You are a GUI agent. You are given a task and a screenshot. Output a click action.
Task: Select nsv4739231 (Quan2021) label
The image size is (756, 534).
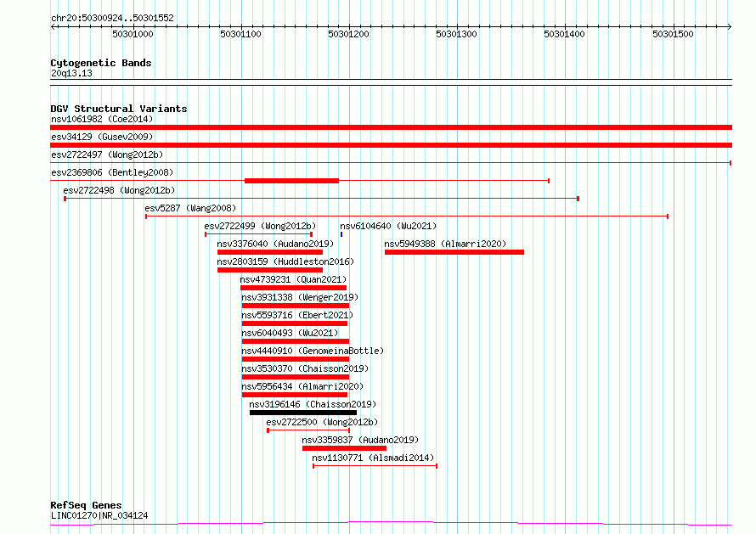293,279
